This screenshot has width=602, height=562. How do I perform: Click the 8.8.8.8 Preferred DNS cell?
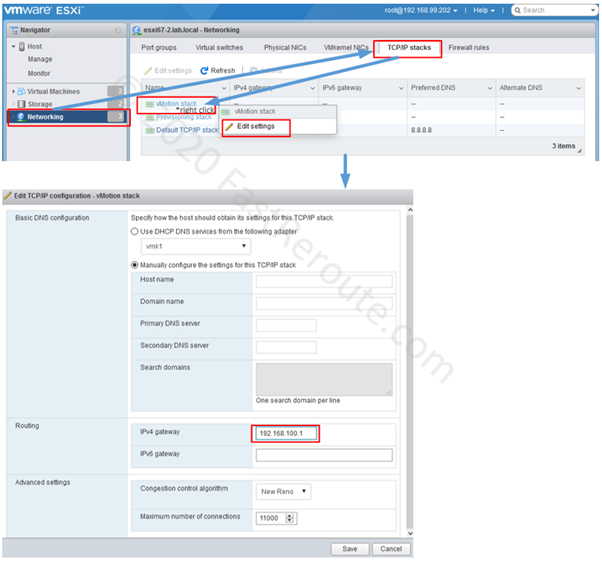click(421, 131)
